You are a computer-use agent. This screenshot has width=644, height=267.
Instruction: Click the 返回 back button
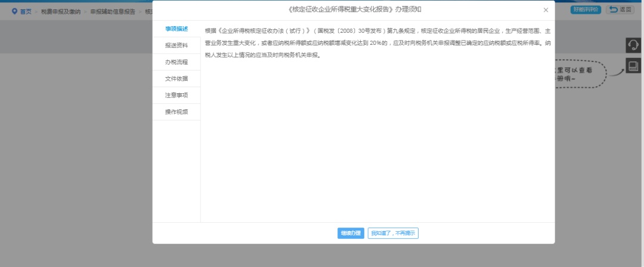(620, 10)
